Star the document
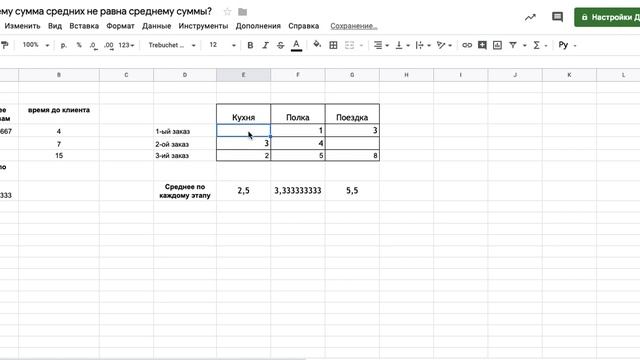Image resolution: width=640 pixels, height=360 pixels. pyautogui.click(x=227, y=12)
